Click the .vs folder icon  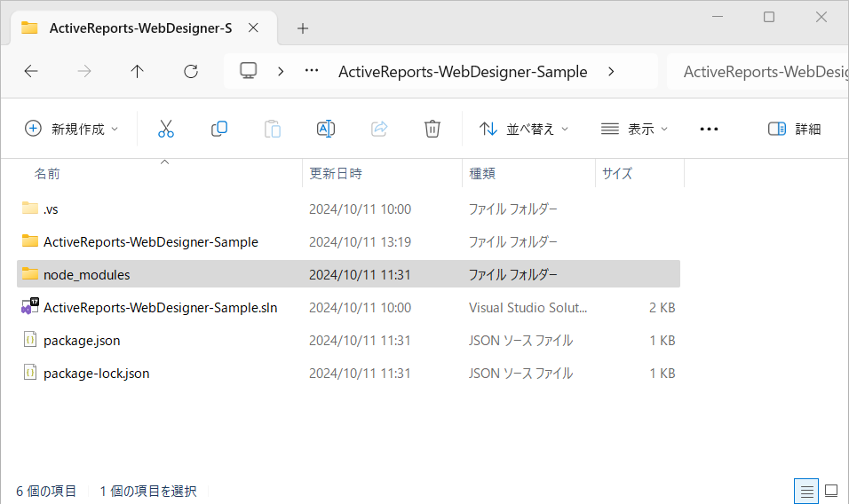click(30, 208)
